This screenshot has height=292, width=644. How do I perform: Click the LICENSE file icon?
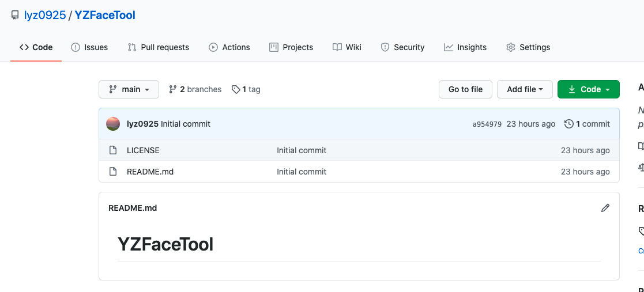click(x=113, y=150)
